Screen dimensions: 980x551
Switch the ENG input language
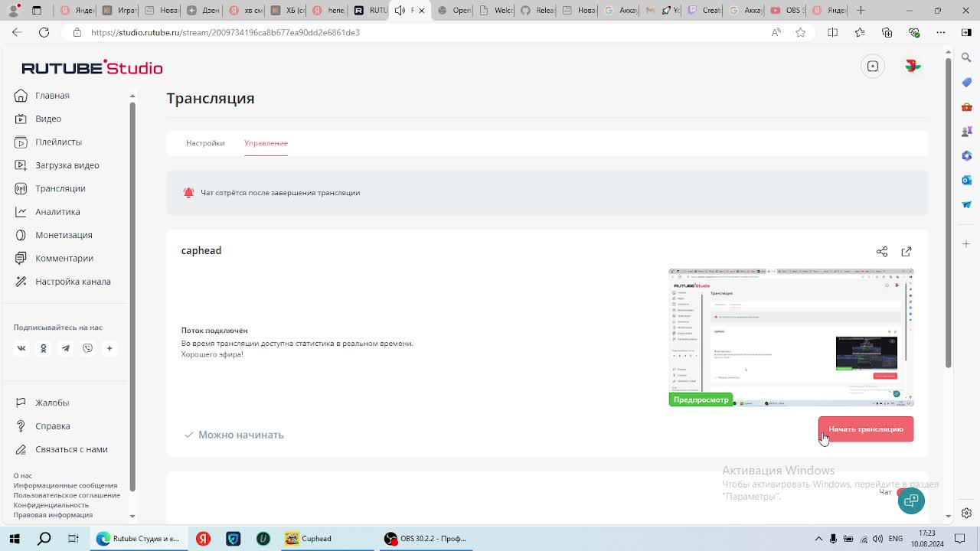tap(895, 539)
